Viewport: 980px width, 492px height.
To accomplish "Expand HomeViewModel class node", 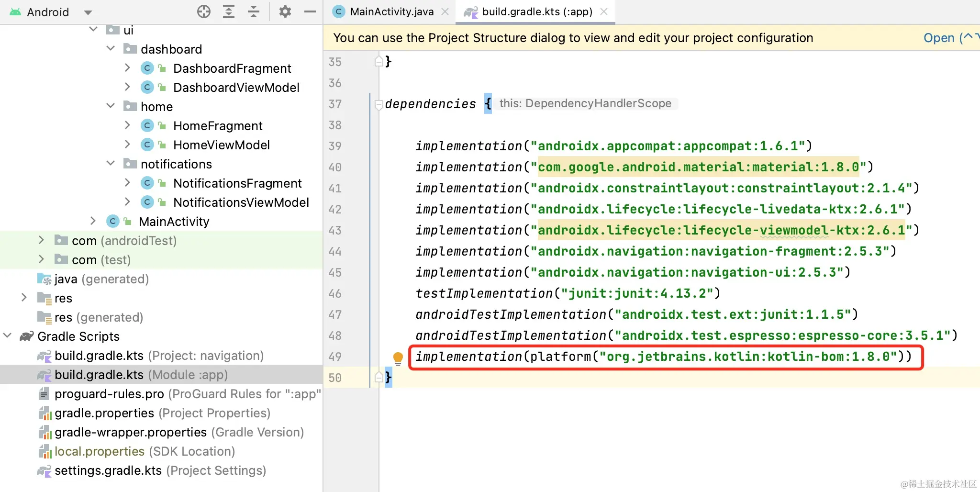I will coord(127,144).
